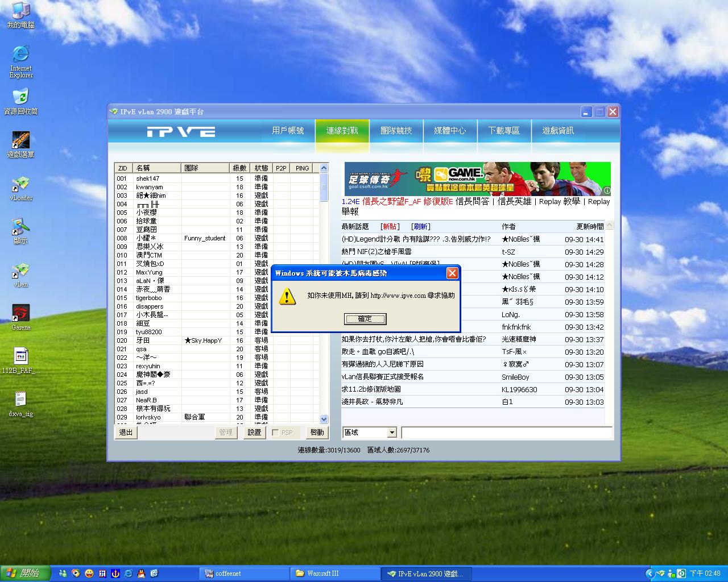This screenshot has width=728, height=582.
Task: Click the 設置 settings button
Action: (x=254, y=433)
